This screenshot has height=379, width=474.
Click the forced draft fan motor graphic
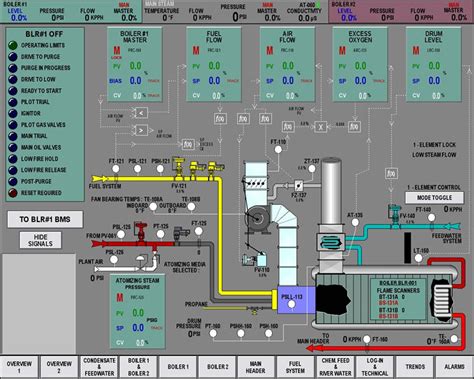(258, 219)
